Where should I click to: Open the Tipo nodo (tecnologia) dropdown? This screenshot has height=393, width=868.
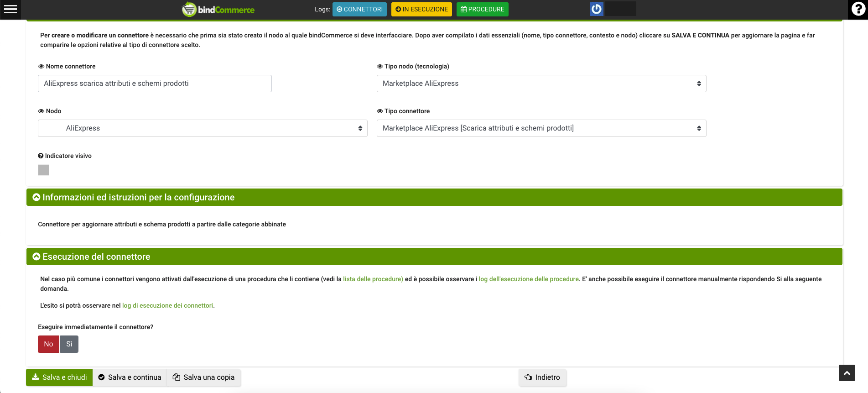541,84
